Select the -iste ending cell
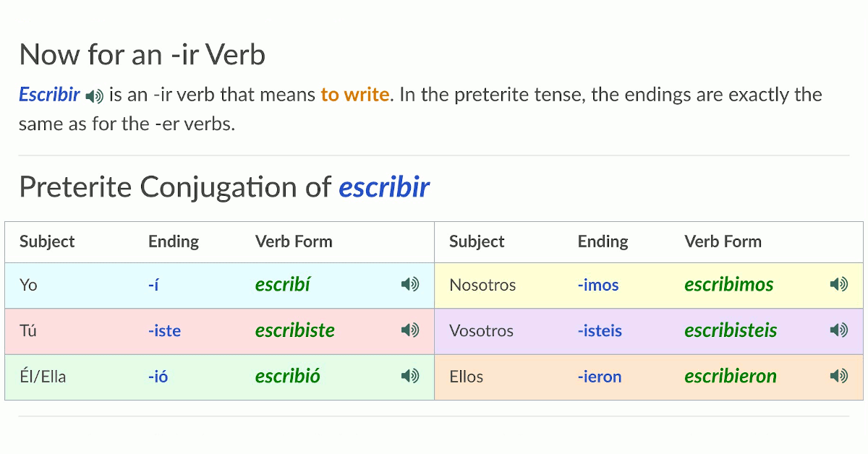The width and height of the screenshot is (868, 454). (165, 330)
